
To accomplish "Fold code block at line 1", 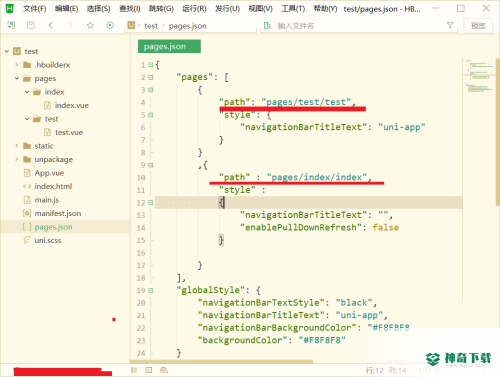I will coord(151,65).
